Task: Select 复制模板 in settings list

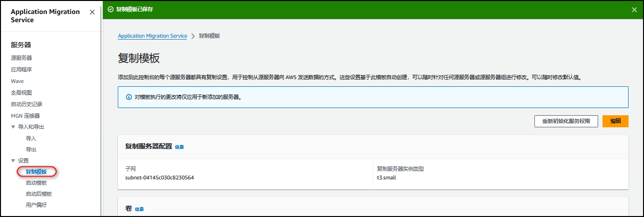Action: tap(36, 172)
